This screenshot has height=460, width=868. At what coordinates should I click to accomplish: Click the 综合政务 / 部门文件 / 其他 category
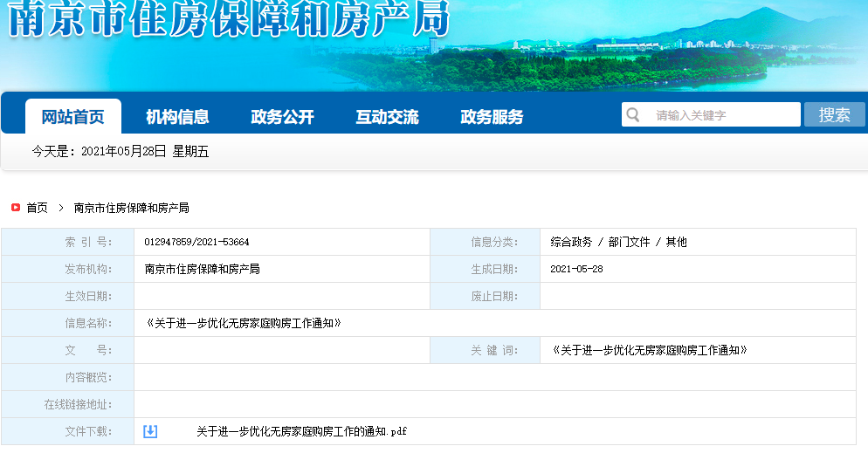618,242
